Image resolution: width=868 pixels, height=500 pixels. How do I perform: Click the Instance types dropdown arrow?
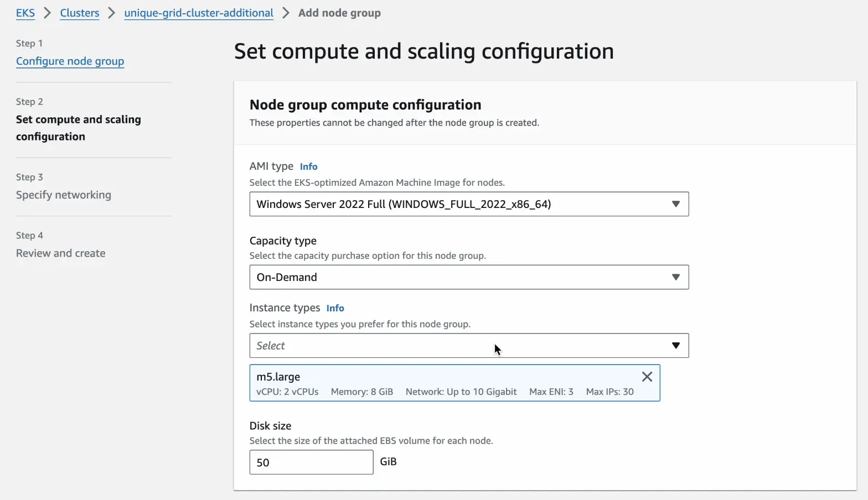pos(675,346)
